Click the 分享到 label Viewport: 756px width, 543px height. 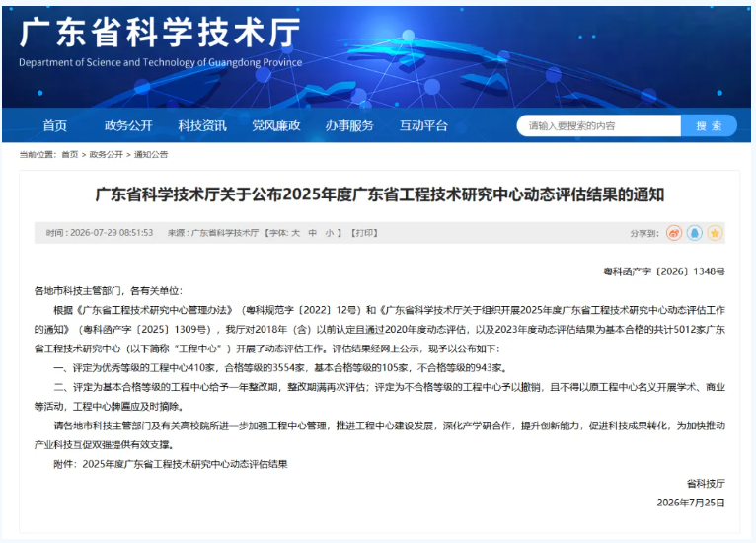tap(644, 233)
